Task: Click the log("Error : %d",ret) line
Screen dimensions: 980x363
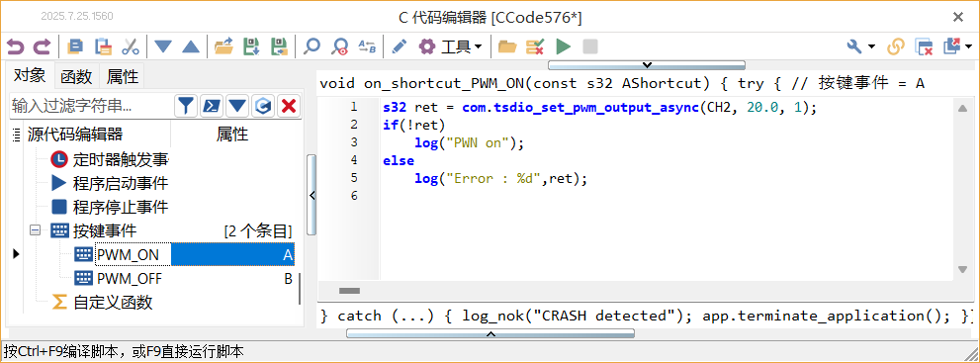Action: pos(501,179)
